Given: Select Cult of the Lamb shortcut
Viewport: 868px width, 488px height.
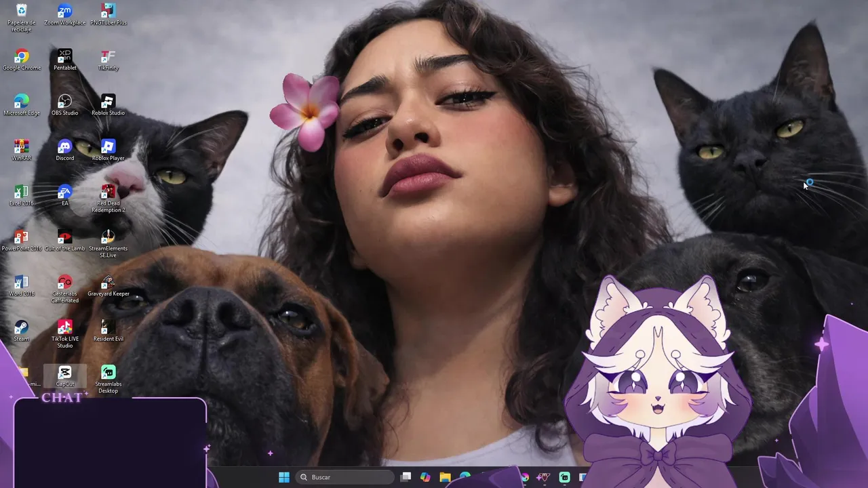Looking at the screenshot, I should click(64, 240).
